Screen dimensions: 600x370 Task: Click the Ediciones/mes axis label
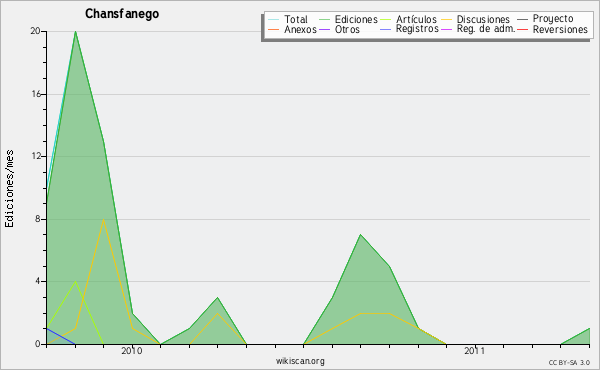click(x=9, y=189)
